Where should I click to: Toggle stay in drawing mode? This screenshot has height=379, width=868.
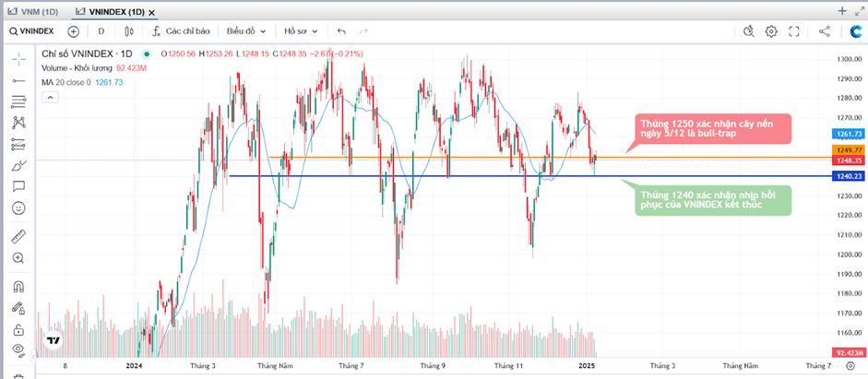(x=18, y=308)
